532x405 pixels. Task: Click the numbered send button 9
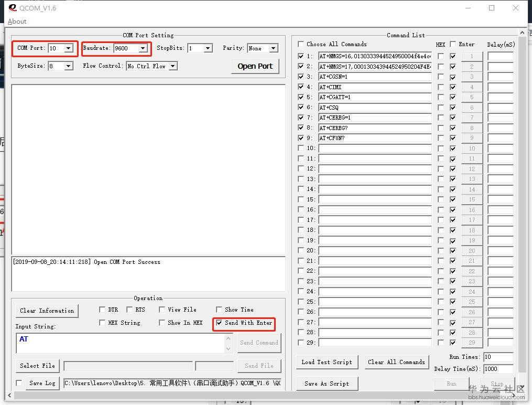(472, 138)
